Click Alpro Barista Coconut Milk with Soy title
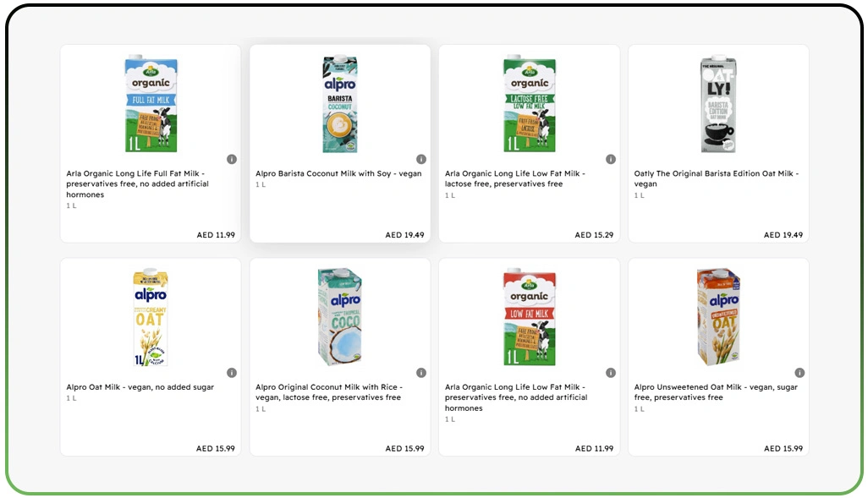 click(x=338, y=174)
